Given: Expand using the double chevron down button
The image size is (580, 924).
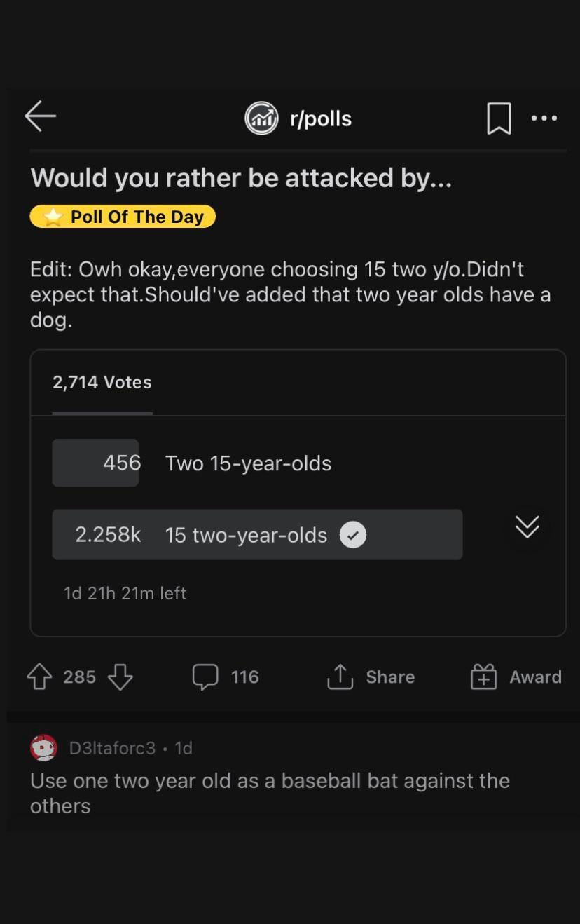Looking at the screenshot, I should pos(527,526).
